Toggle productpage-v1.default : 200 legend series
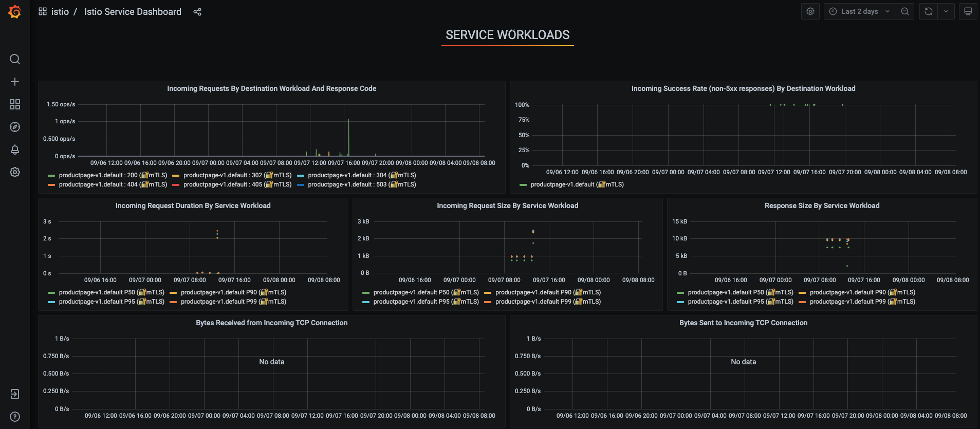Image resolution: width=980 pixels, height=429 pixels. pyautogui.click(x=113, y=175)
